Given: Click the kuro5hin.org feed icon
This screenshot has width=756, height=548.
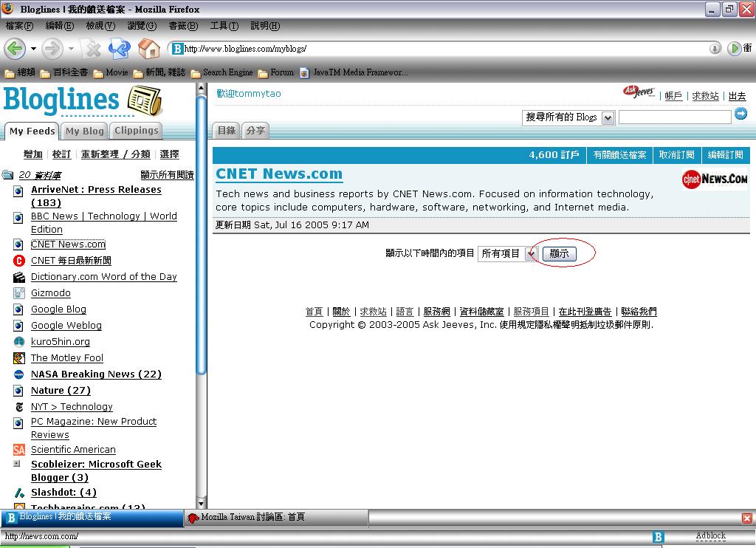Looking at the screenshot, I should 18,341.
